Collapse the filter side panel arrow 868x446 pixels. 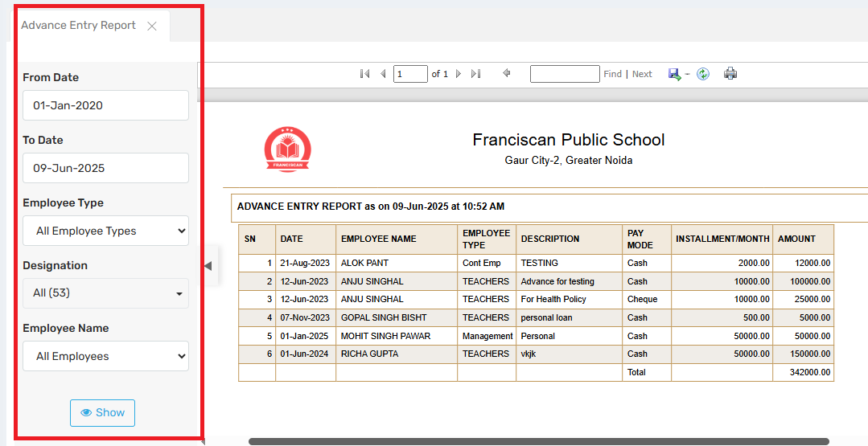pos(208,266)
